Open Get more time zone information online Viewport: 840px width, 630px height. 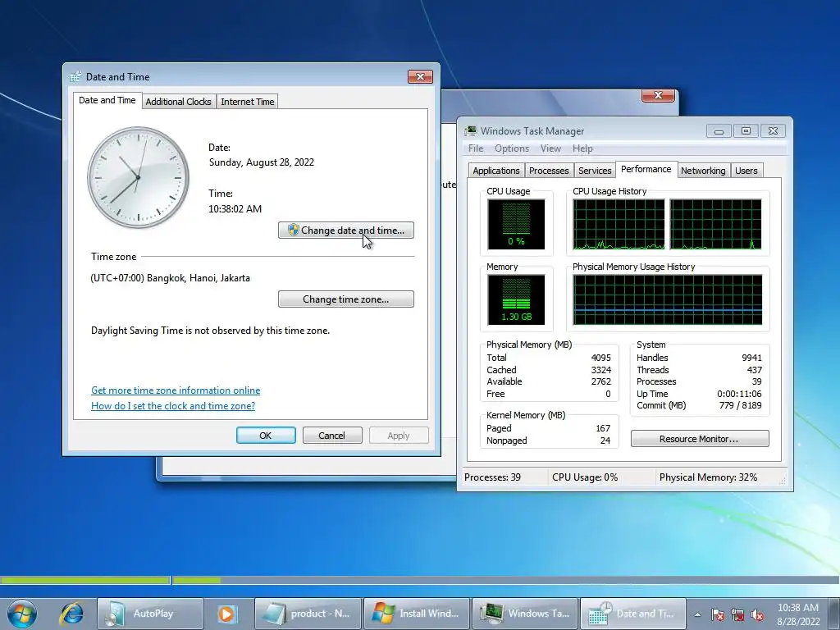point(176,390)
